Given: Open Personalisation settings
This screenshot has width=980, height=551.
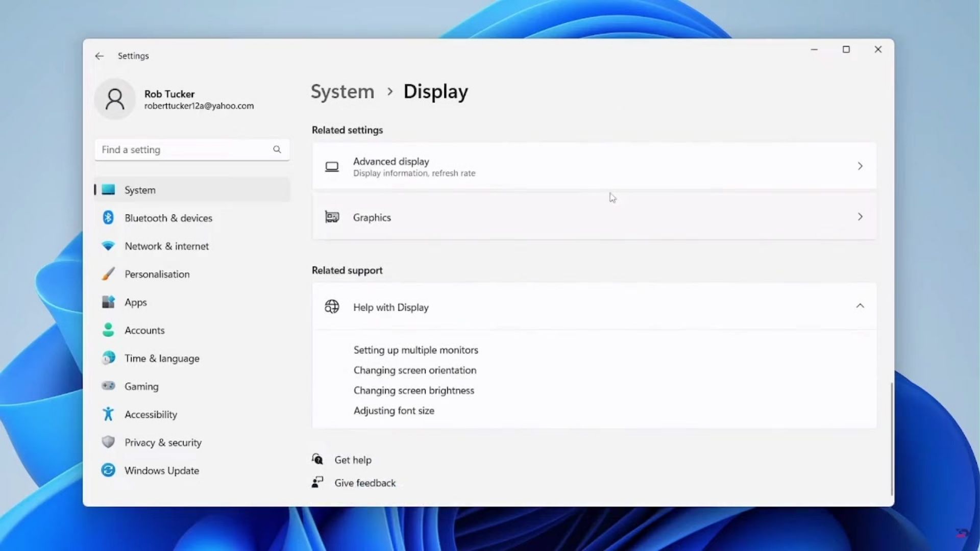Looking at the screenshot, I should [x=192, y=274].
